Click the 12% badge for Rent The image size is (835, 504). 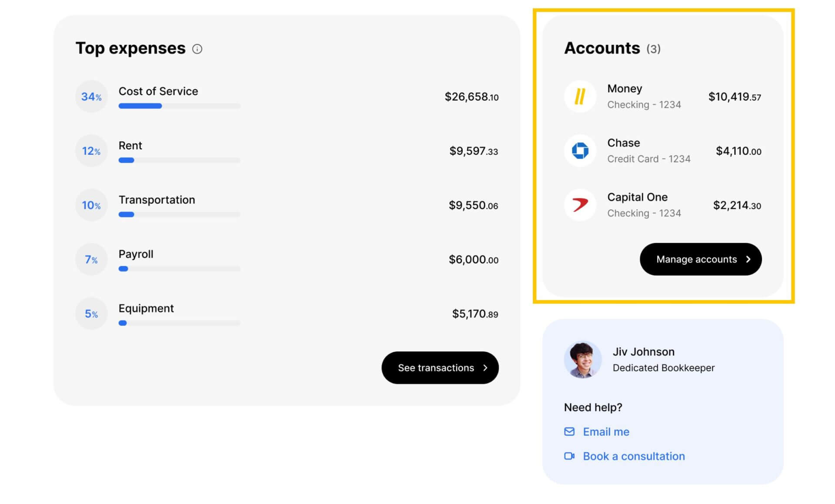point(91,150)
